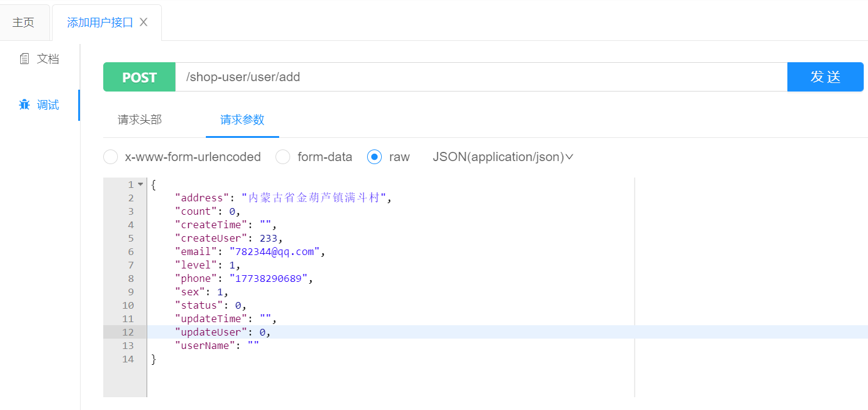This screenshot has height=410, width=868.
Task: Click the "updateTime" key on line 11
Action: [211, 318]
